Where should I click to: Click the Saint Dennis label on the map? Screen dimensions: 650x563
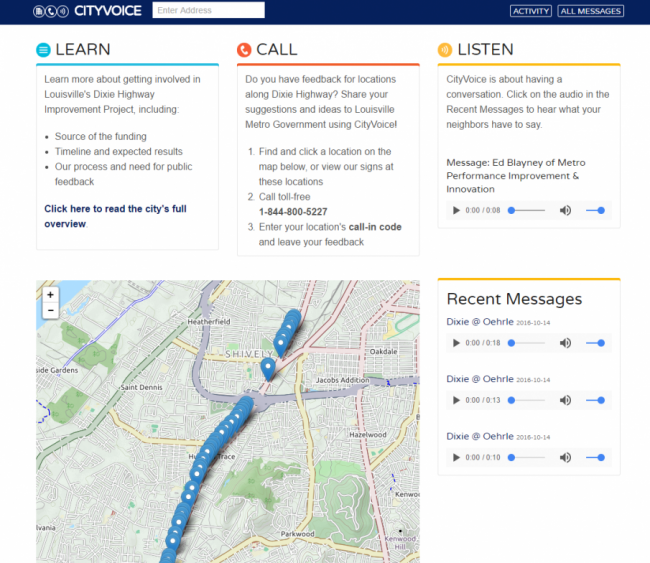(x=141, y=387)
